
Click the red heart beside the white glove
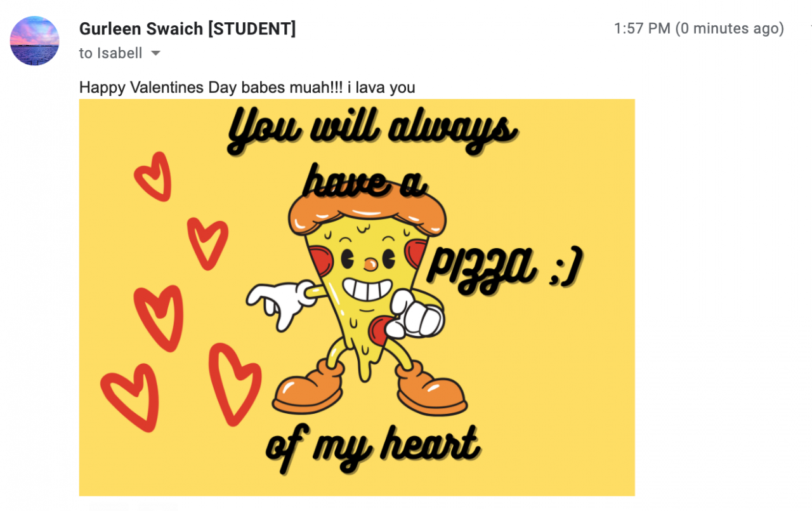pyautogui.click(x=160, y=317)
